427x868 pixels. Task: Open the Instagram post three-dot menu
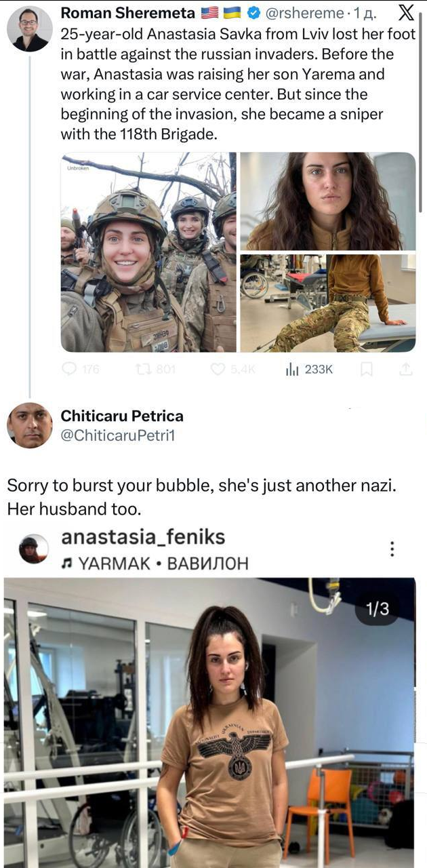(392, 549)
